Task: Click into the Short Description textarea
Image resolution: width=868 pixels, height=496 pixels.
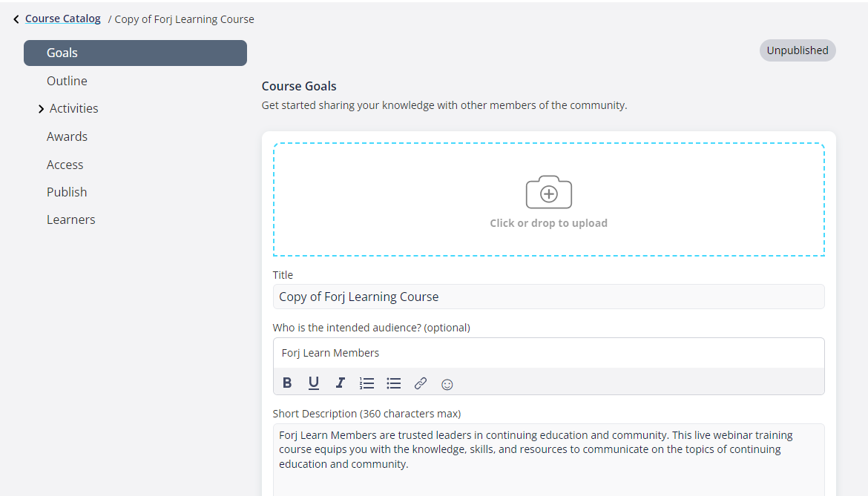Action: pyautogui.click(x=548, y=460)
